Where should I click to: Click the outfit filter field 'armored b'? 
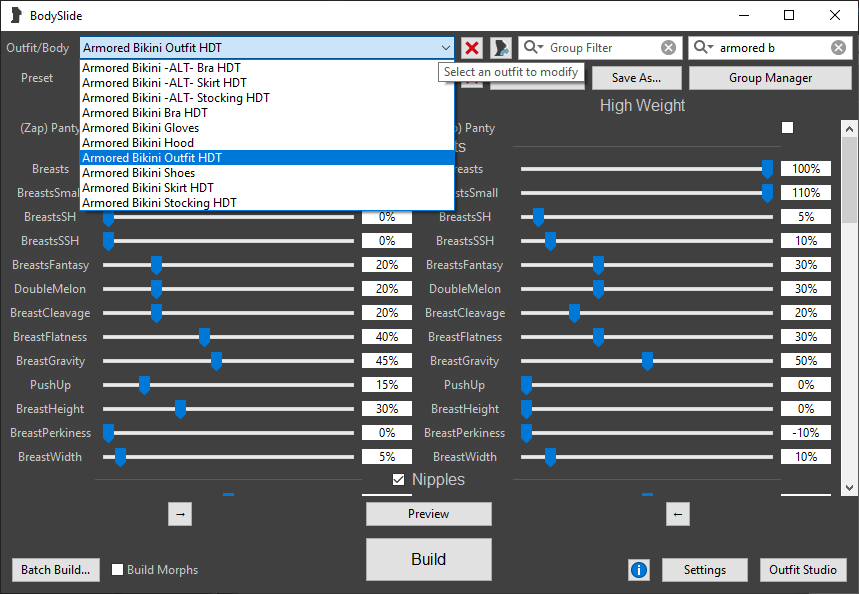point(772,48)
